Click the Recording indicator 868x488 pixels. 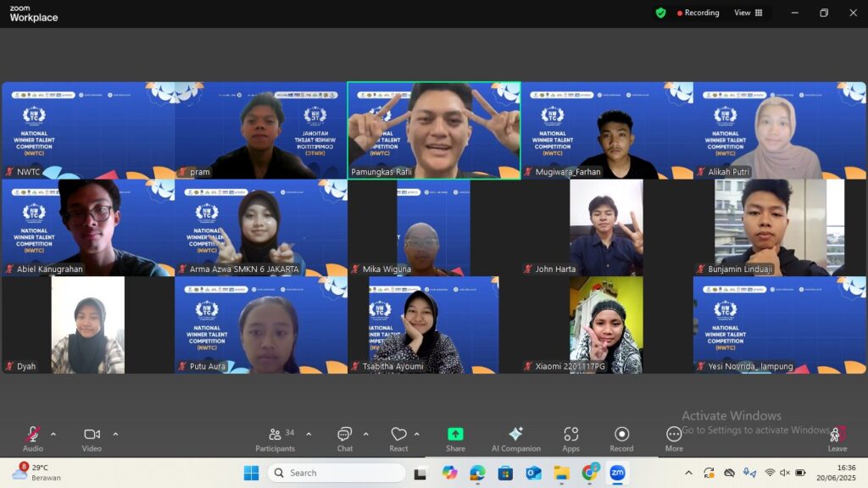click(698, 13)
